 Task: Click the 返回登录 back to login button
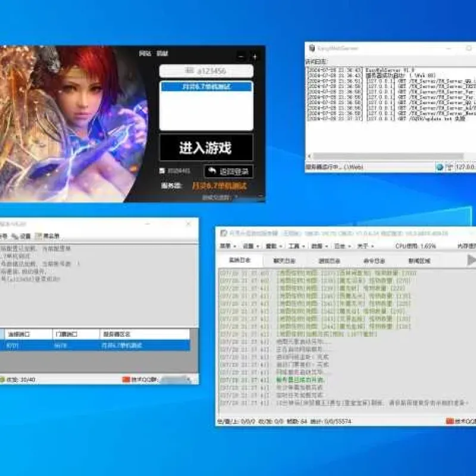tap(228, 171)
